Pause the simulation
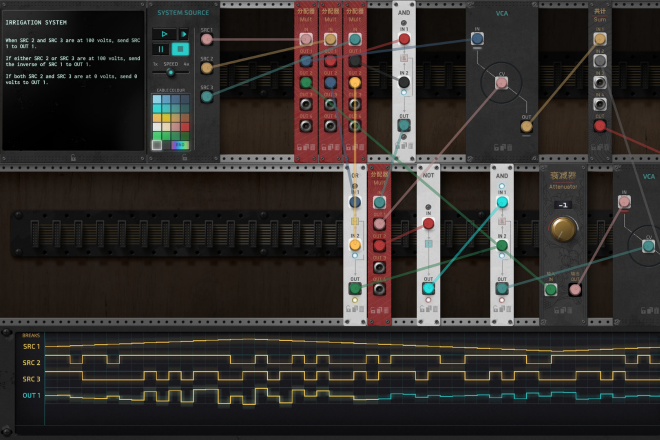Viewport: 660px width, 440px height. click(x=160, y=49)
